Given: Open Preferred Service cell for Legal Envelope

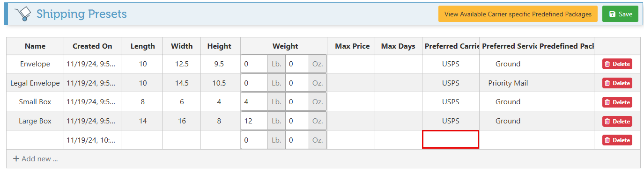Looking at the screenshot, I should (508, 83).
